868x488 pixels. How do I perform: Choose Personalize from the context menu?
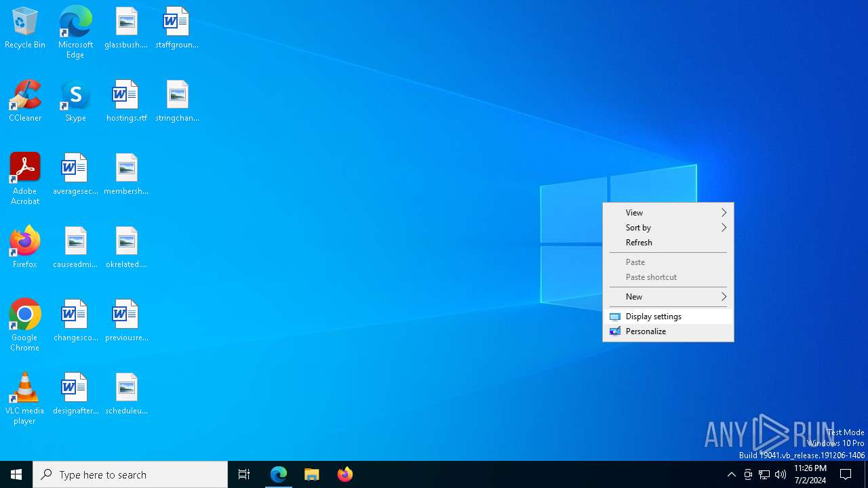pos(668,331)
